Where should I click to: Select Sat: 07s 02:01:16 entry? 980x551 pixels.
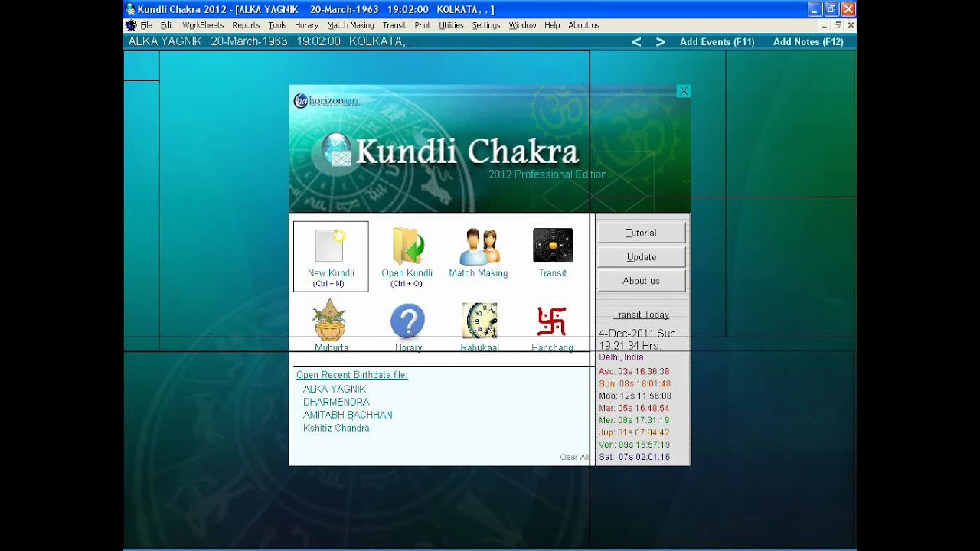pos(634,457)
